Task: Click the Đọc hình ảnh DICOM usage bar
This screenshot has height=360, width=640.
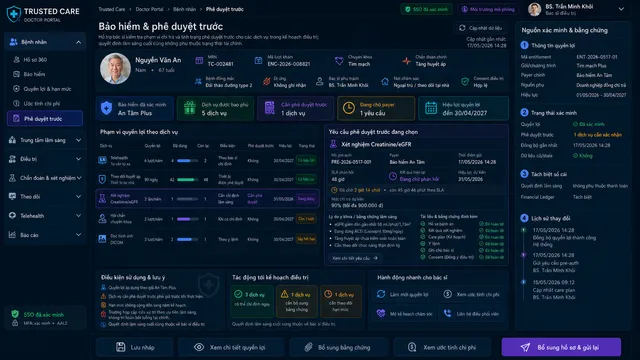Action: click(x=188, y=239)
